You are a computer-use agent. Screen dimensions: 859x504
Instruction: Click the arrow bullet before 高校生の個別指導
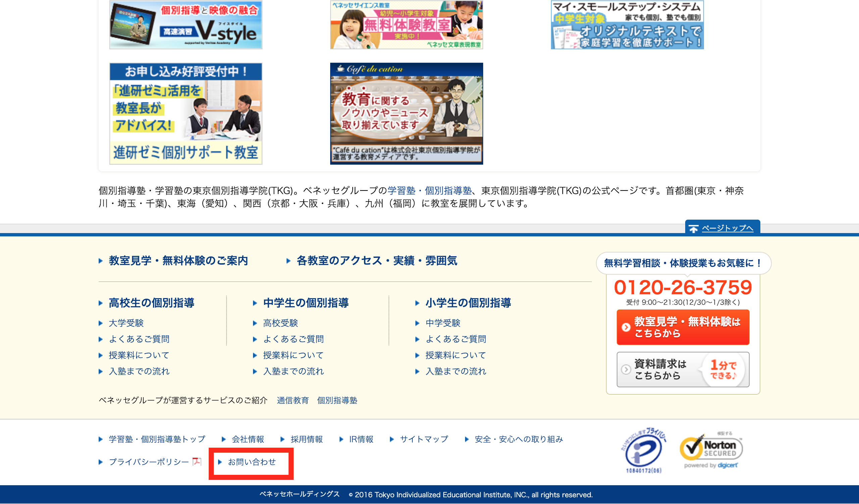pos(101,303)
